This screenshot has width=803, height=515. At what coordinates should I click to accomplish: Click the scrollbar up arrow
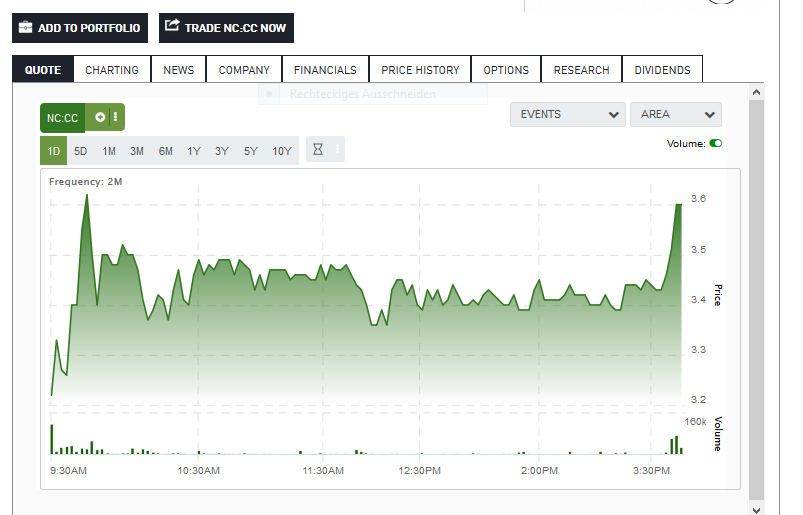click(x=756, y=93)
